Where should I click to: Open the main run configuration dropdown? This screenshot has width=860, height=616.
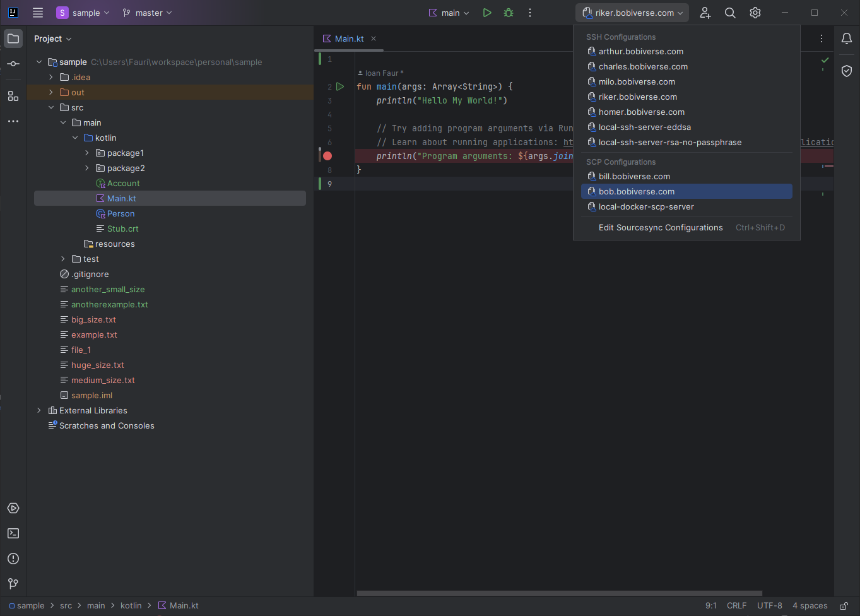[449, 13]
